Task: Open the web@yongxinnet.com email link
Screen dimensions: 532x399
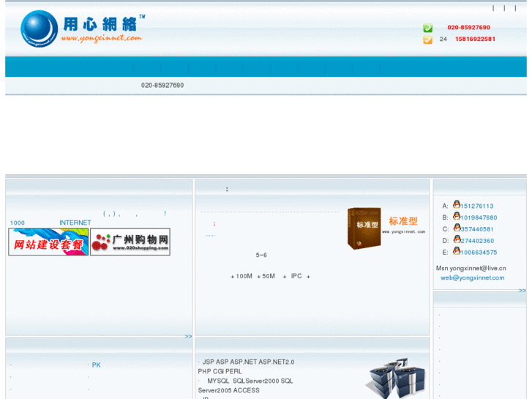Action: 472,277
